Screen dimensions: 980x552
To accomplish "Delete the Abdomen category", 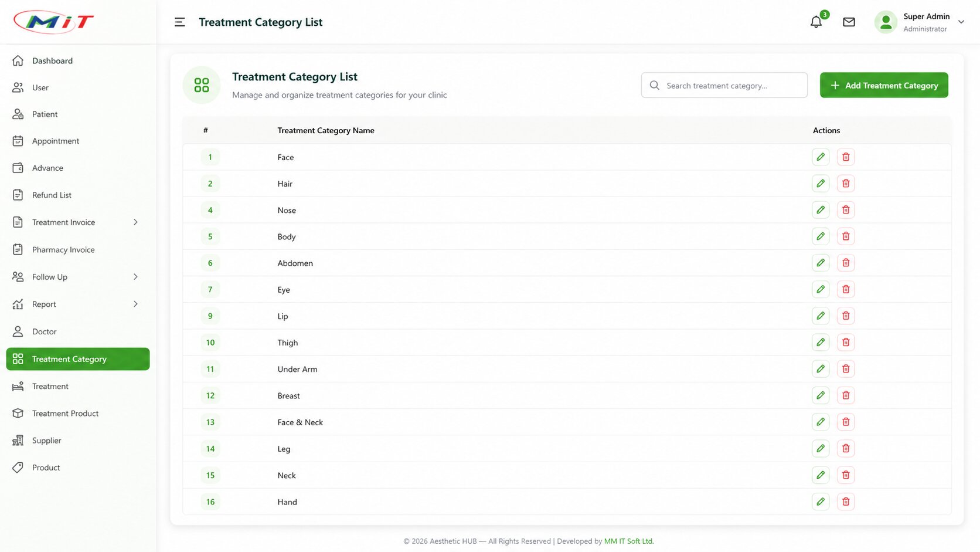I will click(846, 262).
